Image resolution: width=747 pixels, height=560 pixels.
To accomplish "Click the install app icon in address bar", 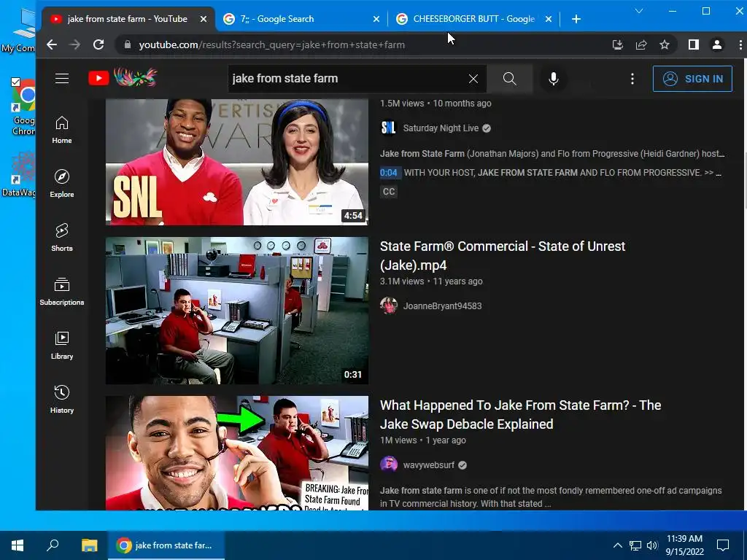I will click(x=617, y=44).
